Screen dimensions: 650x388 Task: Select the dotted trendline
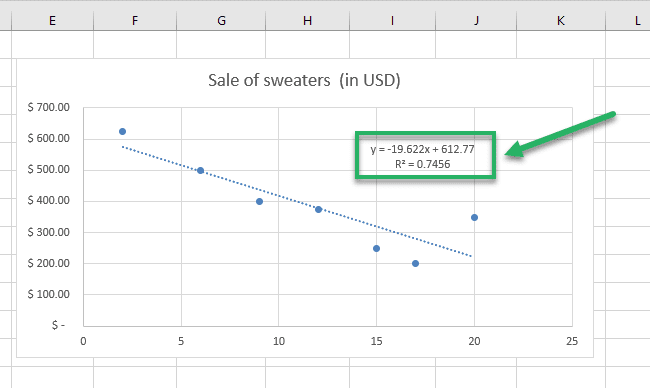click(297, 201)
